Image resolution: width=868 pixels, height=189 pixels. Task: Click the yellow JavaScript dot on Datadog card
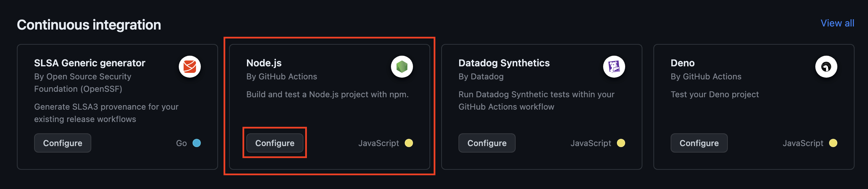point(621,143)
